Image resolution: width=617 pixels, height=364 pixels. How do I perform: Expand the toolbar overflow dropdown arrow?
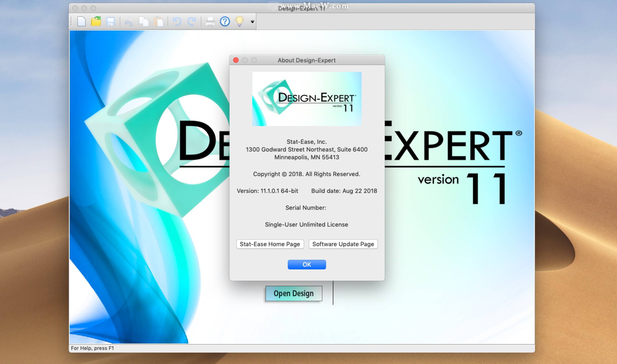tap(252, 22)
